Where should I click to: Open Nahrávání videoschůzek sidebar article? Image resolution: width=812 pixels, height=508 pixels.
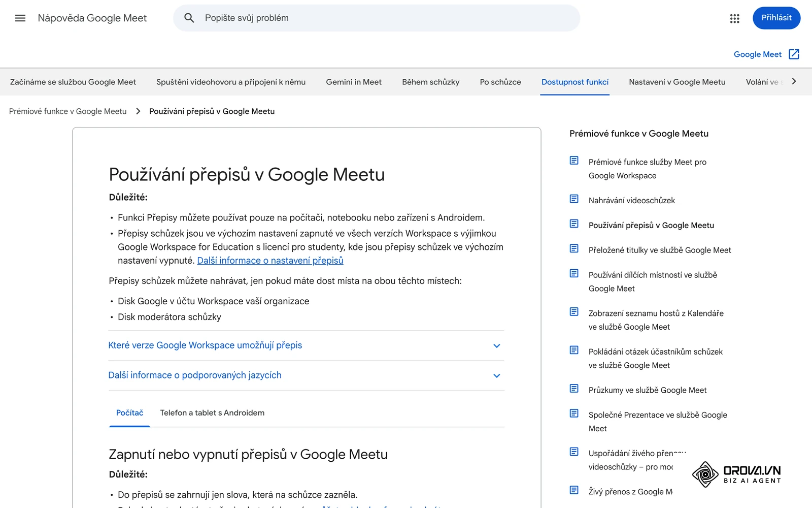[x=631, y=200]
